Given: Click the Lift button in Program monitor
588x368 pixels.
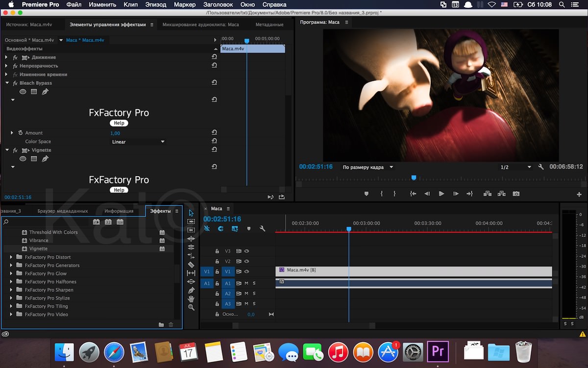Looking at the screenshot, I should pyautogui.click(x=487, y=194).
